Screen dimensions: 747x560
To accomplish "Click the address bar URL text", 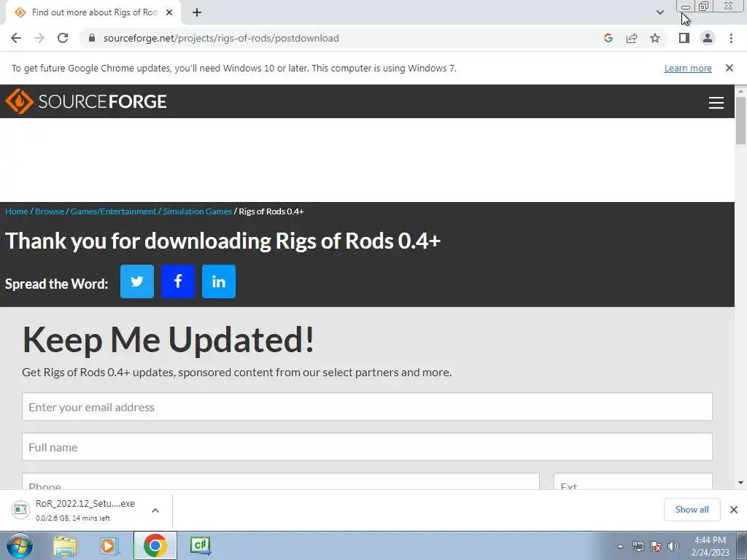I will 221,38.
